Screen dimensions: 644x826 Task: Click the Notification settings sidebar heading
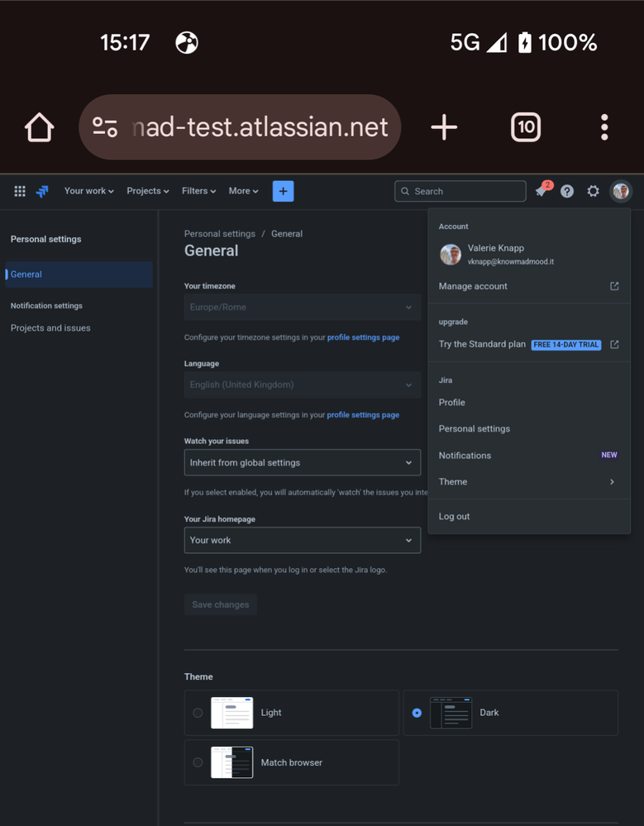point(46,306)
